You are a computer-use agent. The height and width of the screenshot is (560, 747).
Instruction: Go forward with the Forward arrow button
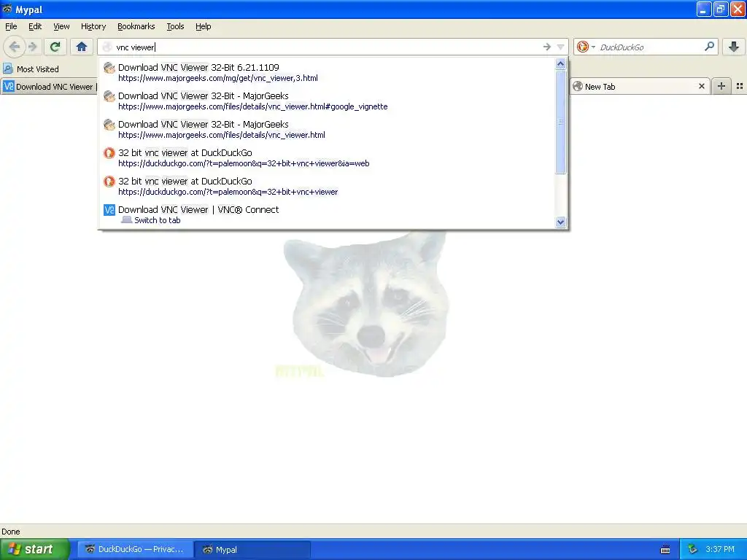click(33, 47)
